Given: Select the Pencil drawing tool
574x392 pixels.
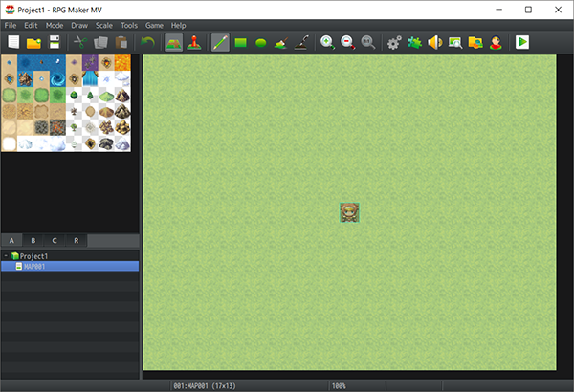Looking at the screenshot, I should (x=220, y=42).
